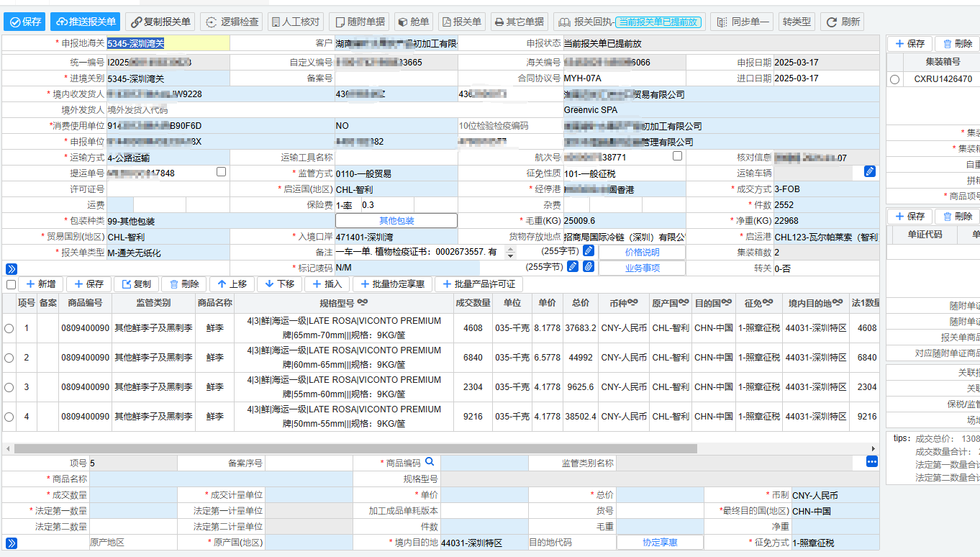Click the pencil edit icon beside 运输车辆

869,171
